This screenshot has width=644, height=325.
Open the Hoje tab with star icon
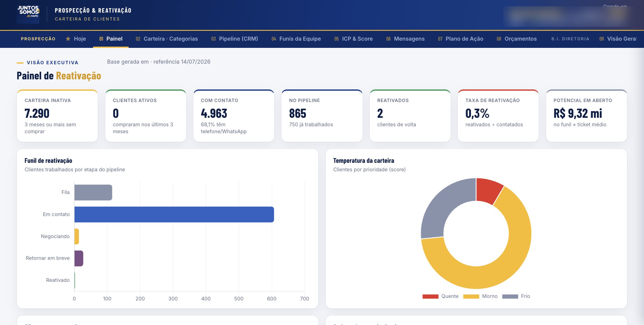(76, 39)
